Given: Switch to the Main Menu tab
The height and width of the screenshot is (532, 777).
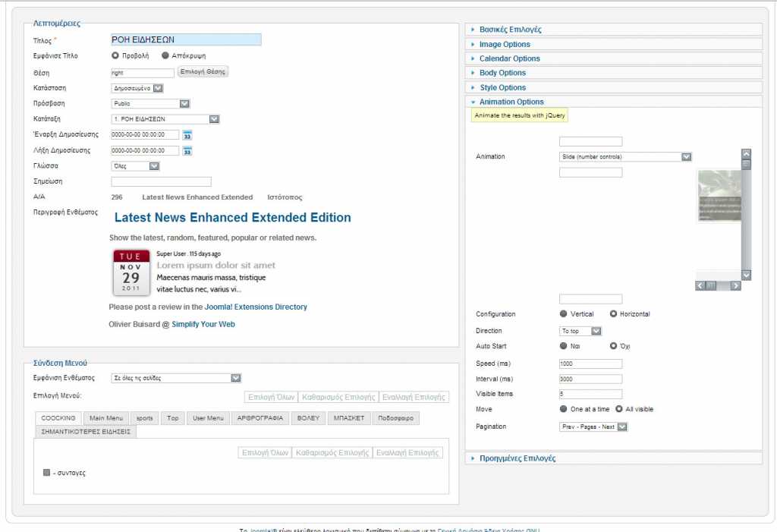Looking at the screenshot, I should tap(105, 418).
